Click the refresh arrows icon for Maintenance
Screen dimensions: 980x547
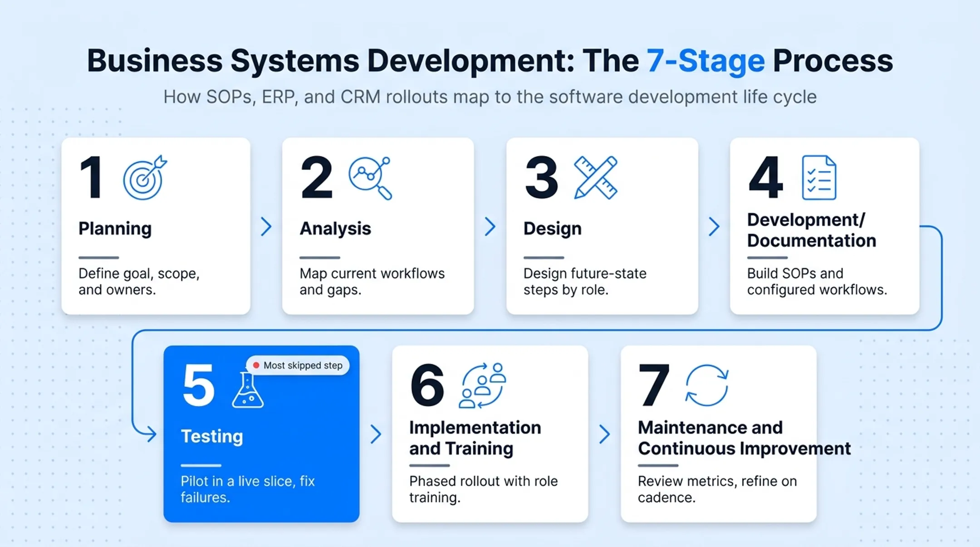(707, 385)
